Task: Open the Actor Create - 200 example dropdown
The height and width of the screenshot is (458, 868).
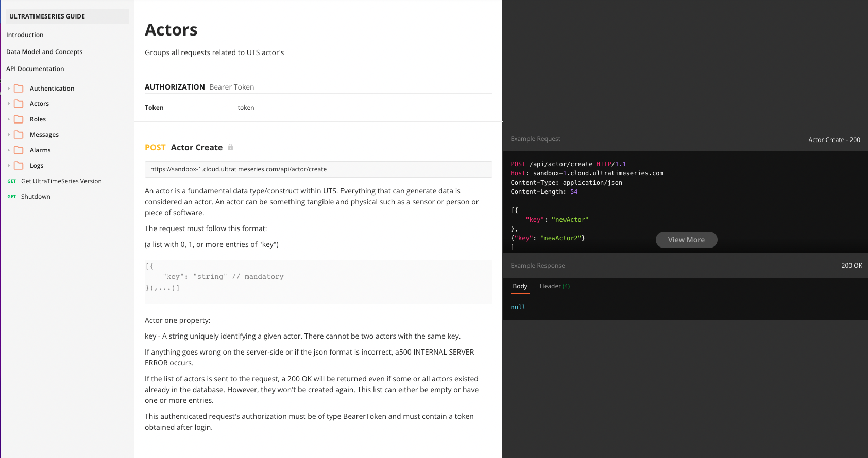Action: coord(834,140)
